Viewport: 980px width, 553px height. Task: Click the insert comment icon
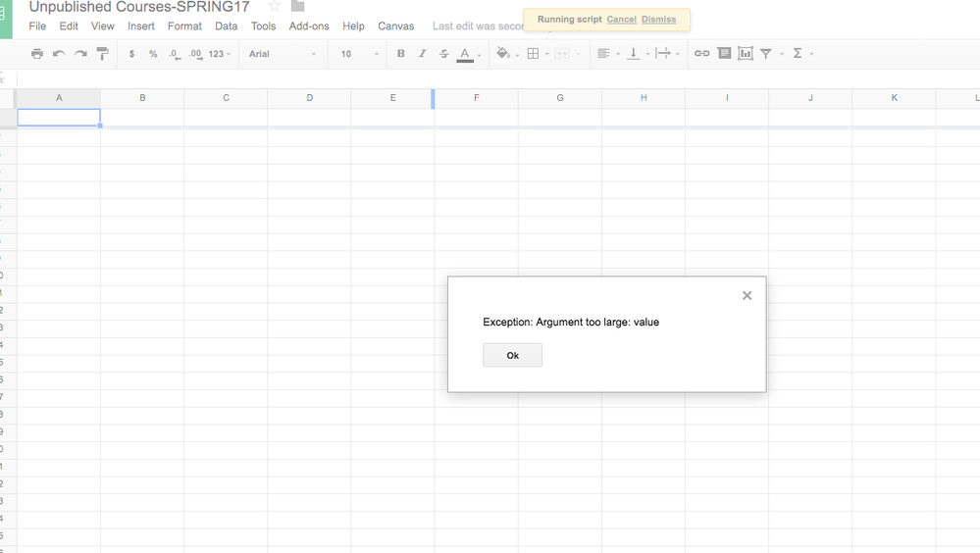pyautogui.click(x=724, y=54)
